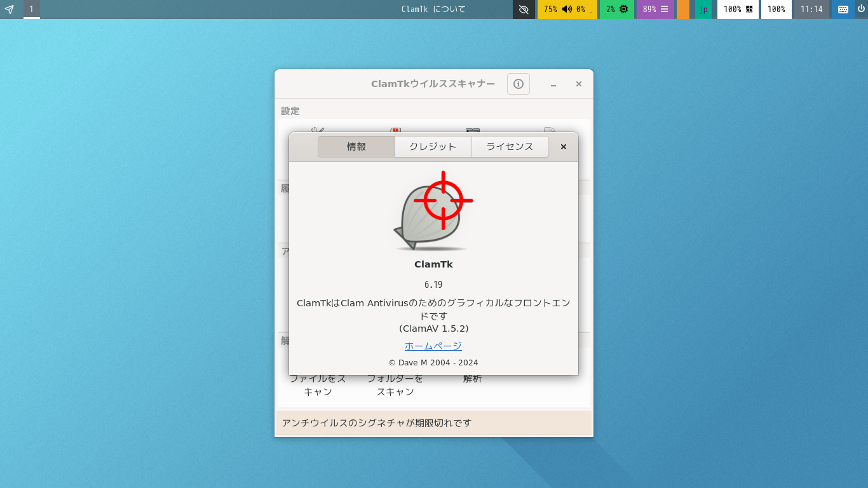This screenshot has height=488, width=868.
Task: Switch to the 情報 tab
Action: point(356,147)
